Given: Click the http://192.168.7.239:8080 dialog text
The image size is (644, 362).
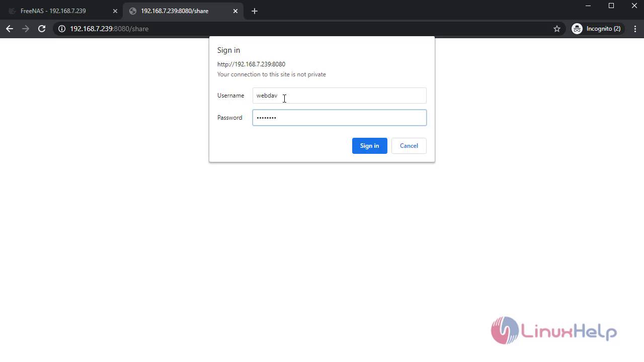Looking at the screenshot, I should coord(251,64).
